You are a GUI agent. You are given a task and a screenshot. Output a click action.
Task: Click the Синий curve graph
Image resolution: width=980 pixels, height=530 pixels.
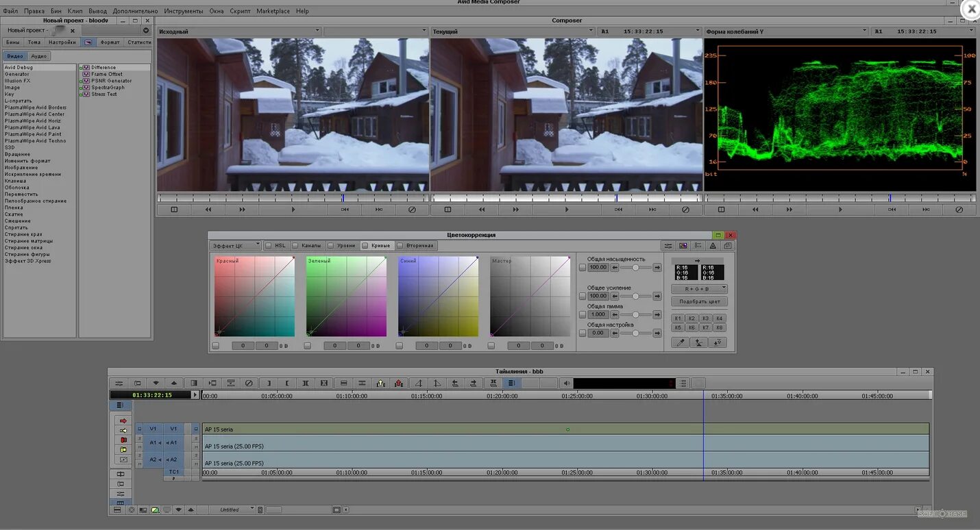click(x=438, y=296)
